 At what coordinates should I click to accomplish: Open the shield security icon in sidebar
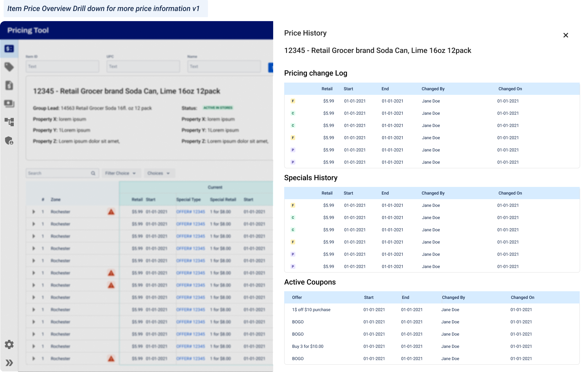coord(9,140)
